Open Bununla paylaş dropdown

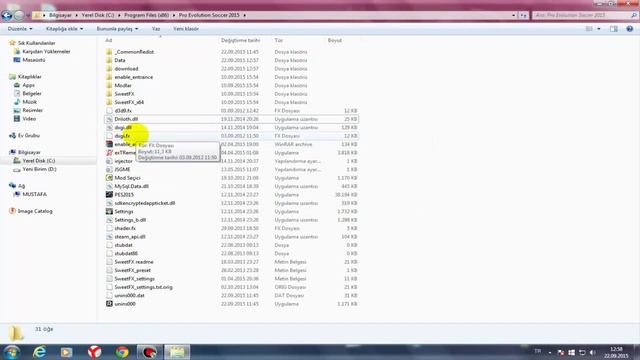click(117, 29)
